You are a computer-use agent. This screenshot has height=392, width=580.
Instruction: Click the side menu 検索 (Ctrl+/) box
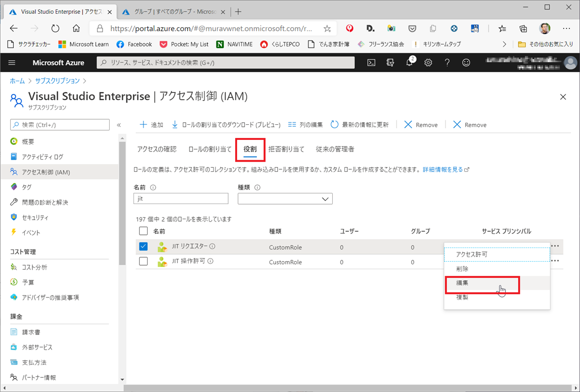60,125
